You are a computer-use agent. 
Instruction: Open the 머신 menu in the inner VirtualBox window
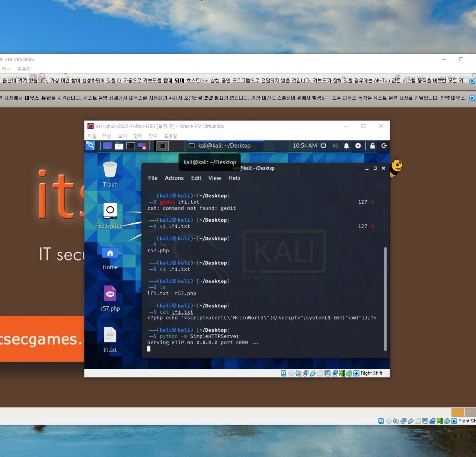click(107, 136)
